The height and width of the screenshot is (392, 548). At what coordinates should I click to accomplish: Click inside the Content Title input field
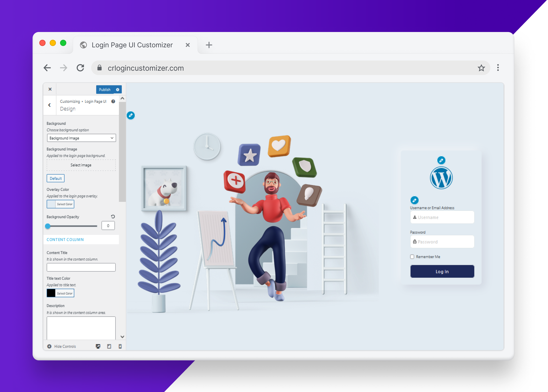pos(81,267)
